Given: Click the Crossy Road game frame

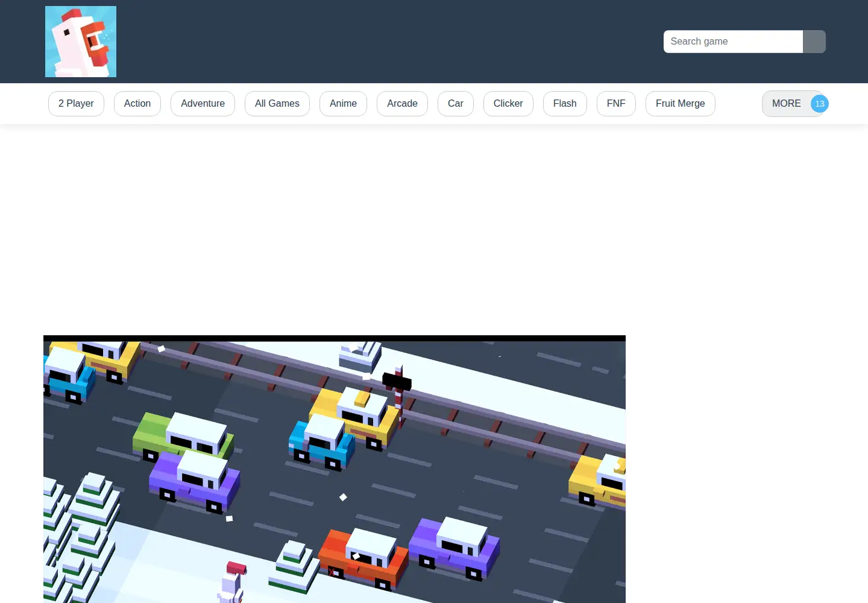Looking at the screenshot, I should 335,469.
